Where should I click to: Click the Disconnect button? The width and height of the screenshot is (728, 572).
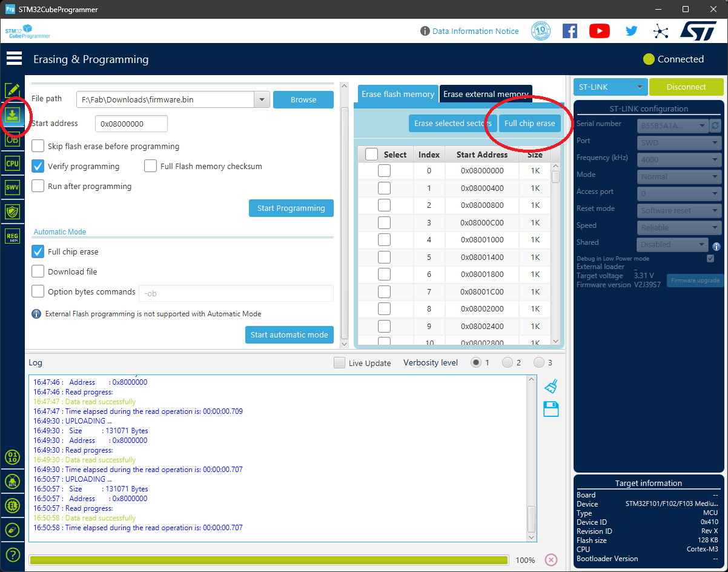686,87
